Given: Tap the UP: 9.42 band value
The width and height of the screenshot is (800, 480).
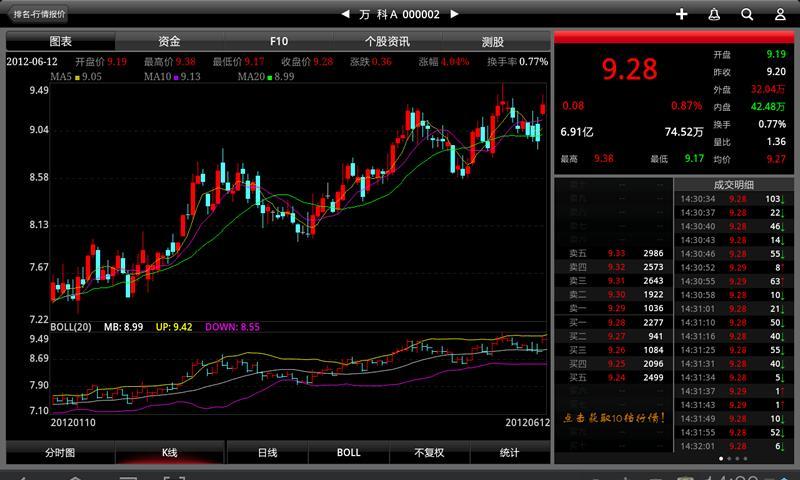Looking at the screenshot, I should point(174,327).
